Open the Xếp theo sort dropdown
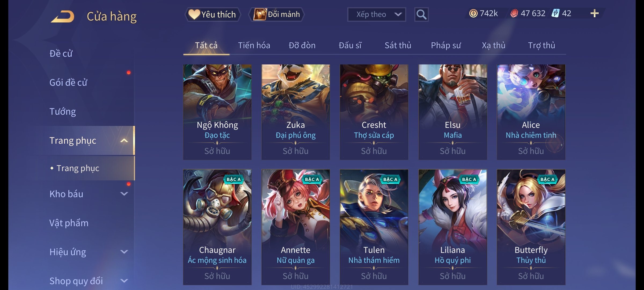 click(x=376, y=15)
